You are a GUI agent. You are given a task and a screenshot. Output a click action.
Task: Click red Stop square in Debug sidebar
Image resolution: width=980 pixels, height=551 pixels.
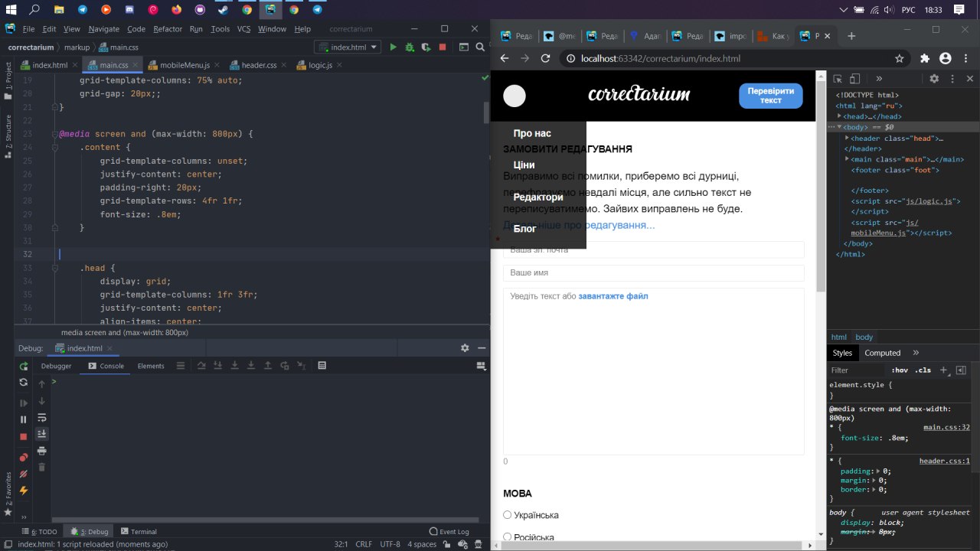[24, 436]
